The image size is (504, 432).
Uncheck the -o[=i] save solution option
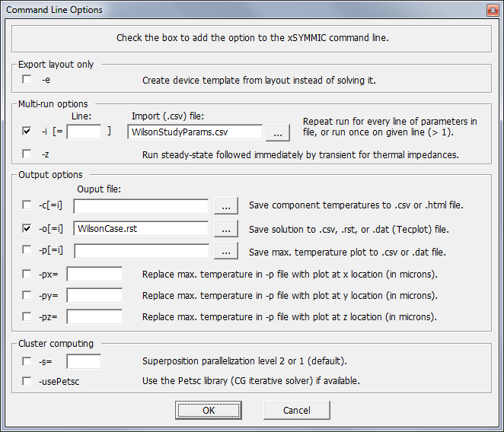tap(27, 228)
